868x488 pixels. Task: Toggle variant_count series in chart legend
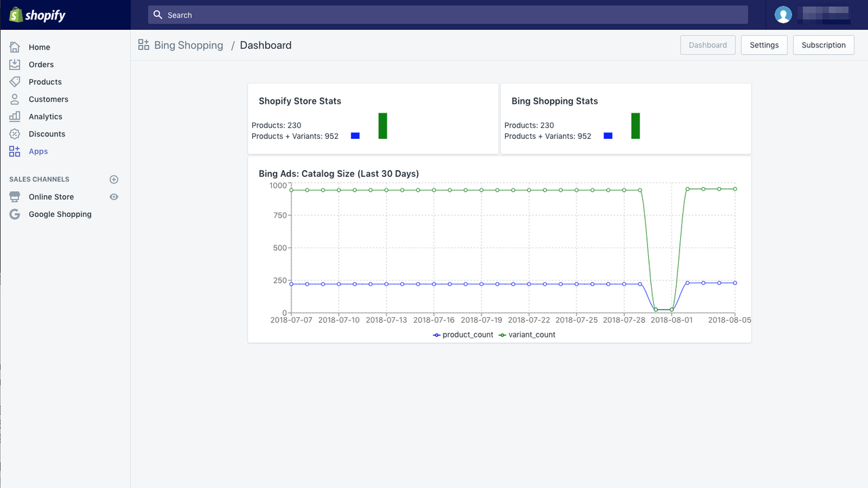527,335
